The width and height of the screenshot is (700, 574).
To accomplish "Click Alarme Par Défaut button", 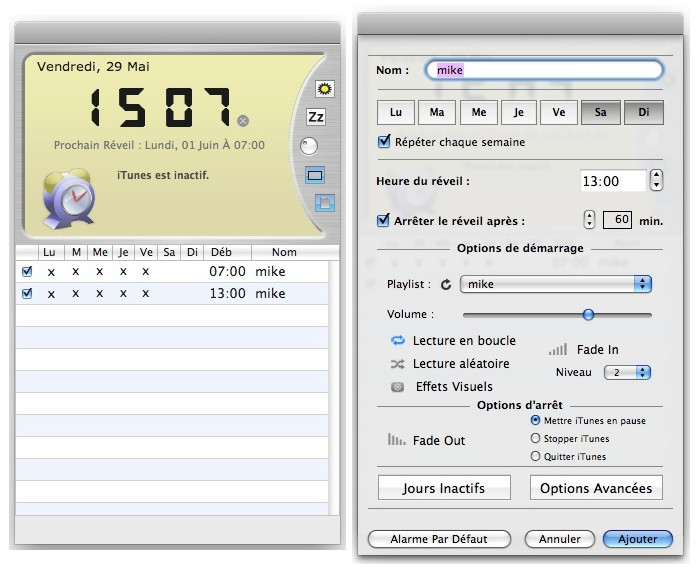I will (439, 539).
